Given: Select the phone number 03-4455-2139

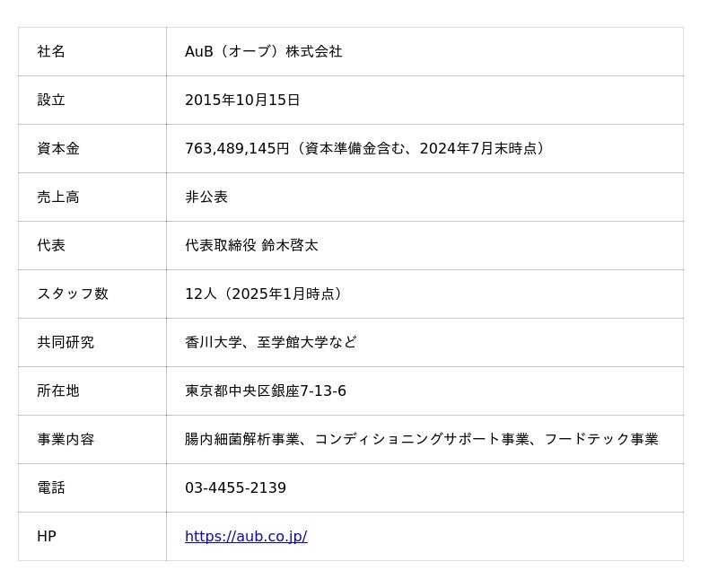Looking at the screenshot, I should (x=235, y=488).
